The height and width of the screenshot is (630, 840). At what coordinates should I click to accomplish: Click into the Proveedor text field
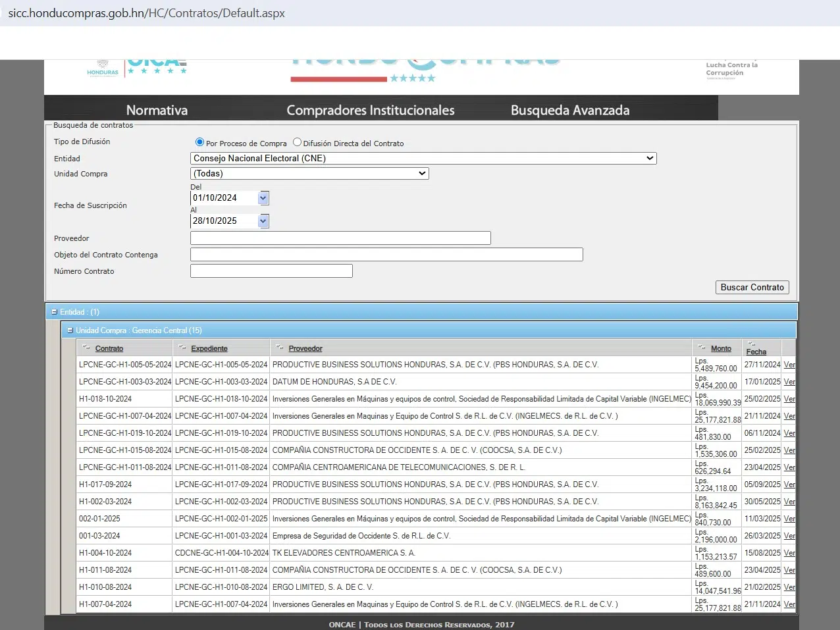click(x=340, y=238)
